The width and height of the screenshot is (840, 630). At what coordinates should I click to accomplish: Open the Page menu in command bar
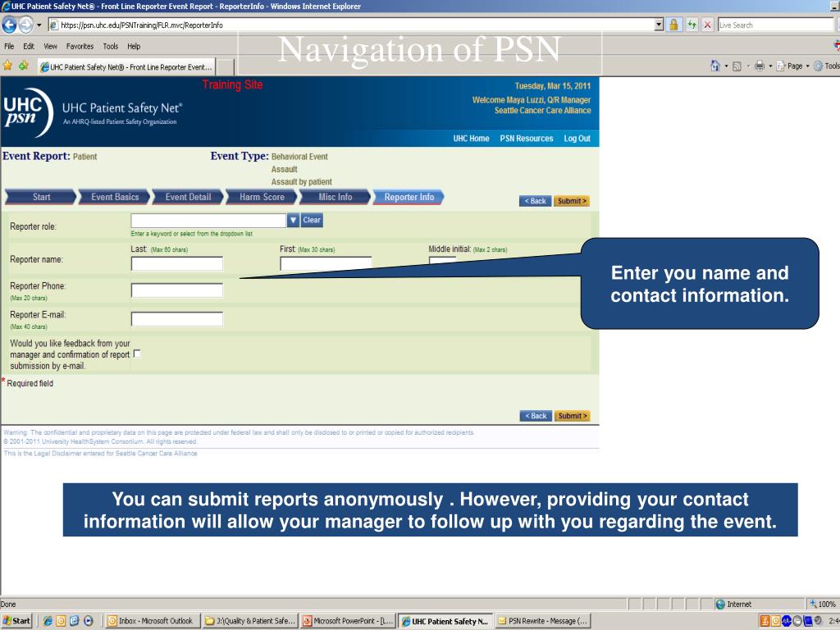tap(793, 66)
